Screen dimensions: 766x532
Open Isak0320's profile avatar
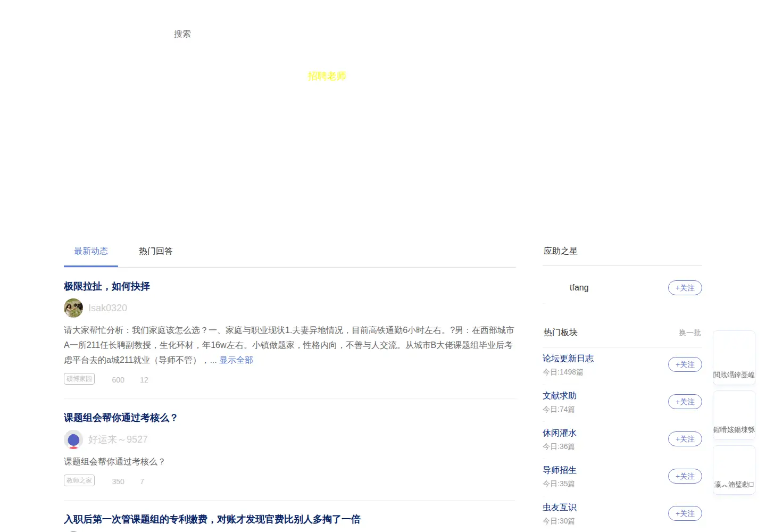click(73, 308)
